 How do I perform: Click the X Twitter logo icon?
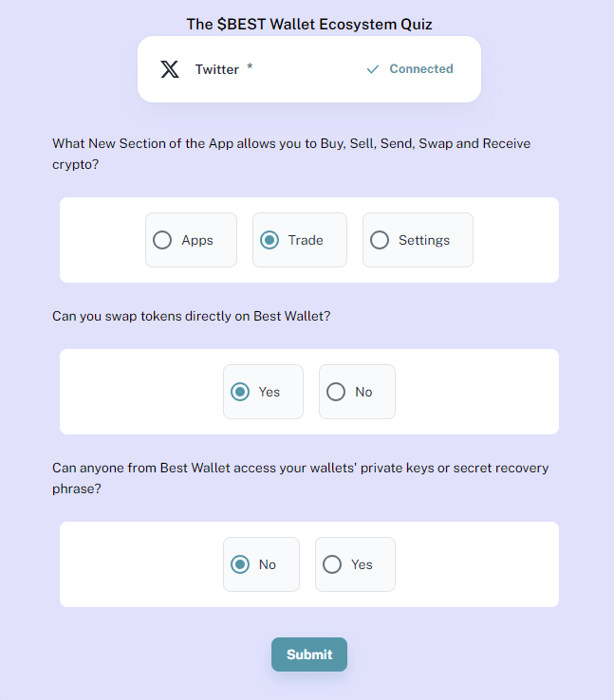pos(170,69)
